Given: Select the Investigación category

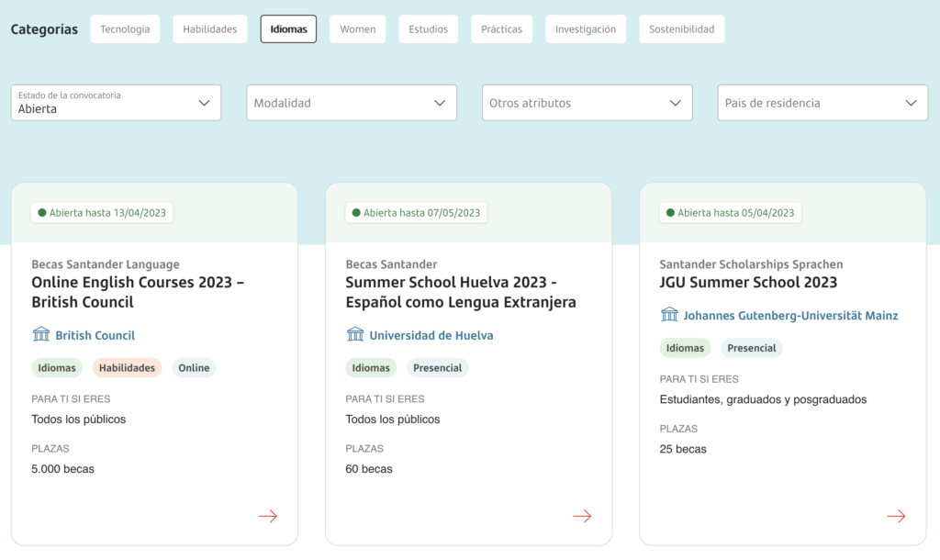Looking at the screenshot, I should coord(586,28).
